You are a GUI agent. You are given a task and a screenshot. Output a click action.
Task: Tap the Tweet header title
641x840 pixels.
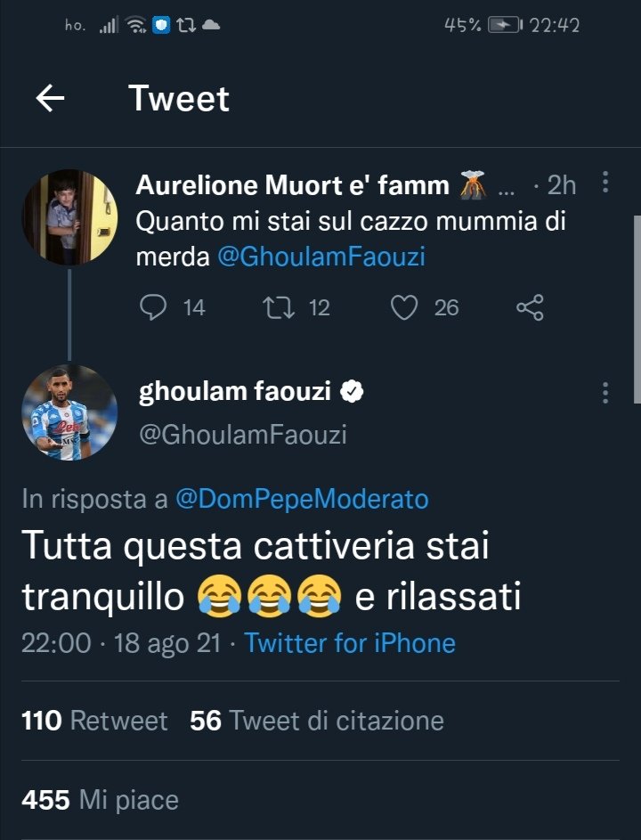tap(179, 98)
